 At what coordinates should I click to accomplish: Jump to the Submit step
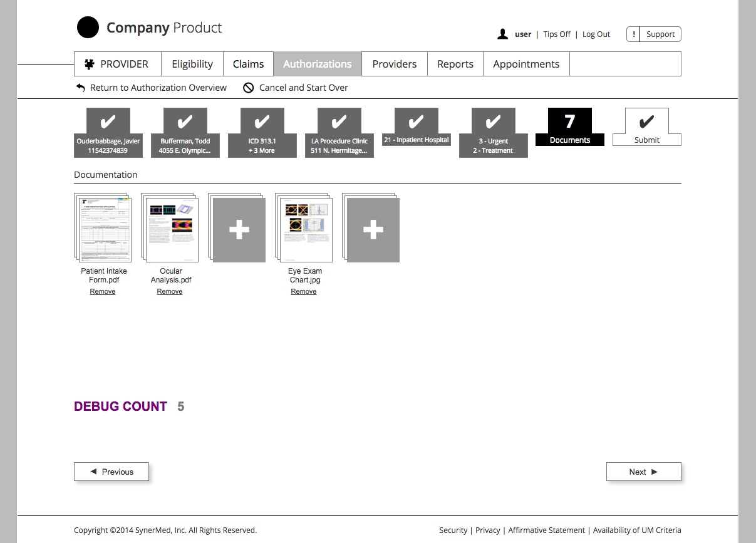(x=646, y=127)
